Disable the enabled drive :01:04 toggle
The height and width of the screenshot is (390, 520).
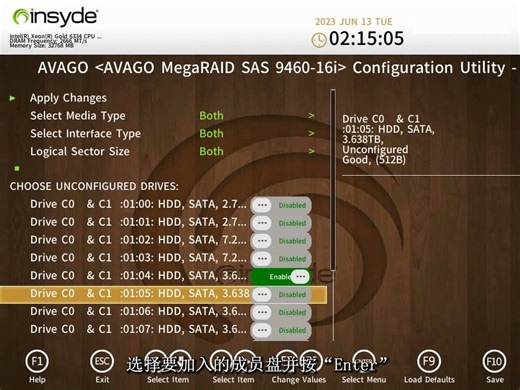281,277
